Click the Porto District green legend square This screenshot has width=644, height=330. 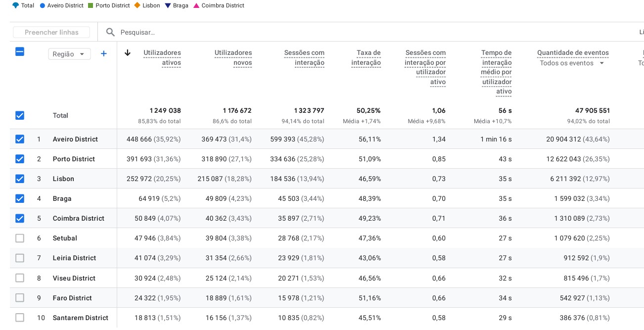tap(91, 5)
